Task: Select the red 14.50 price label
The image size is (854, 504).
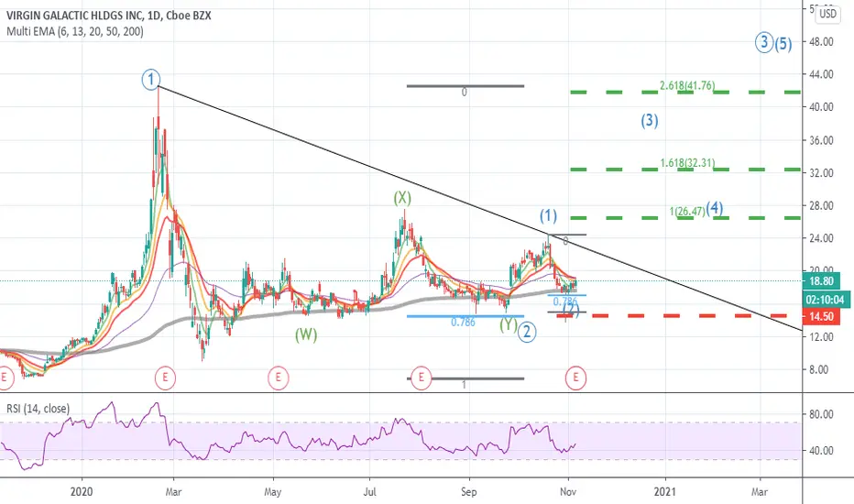Action: tap(821, 316)
